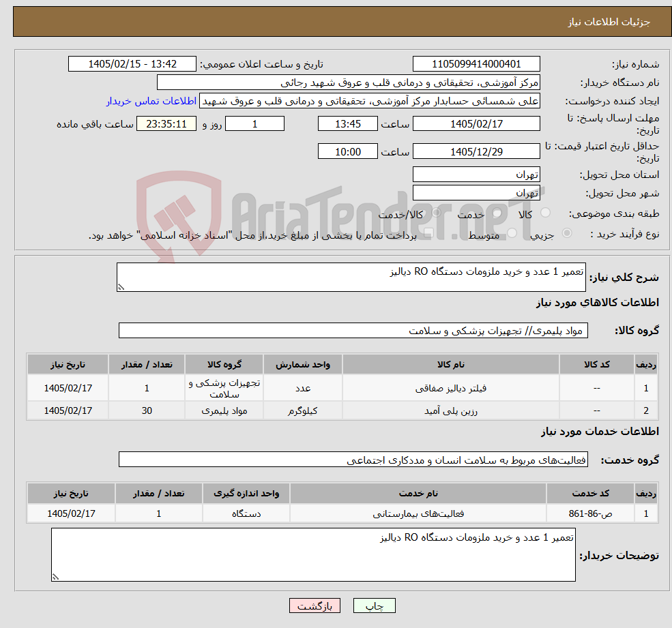Click the response deadline date 1405/02/17 field
The image size is (672, 628).
click(x=476, y=124)
